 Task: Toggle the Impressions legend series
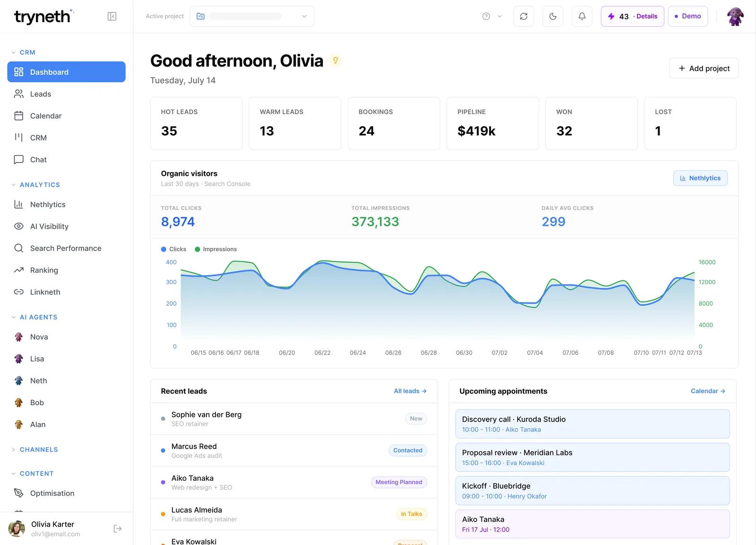coord(216,249)
